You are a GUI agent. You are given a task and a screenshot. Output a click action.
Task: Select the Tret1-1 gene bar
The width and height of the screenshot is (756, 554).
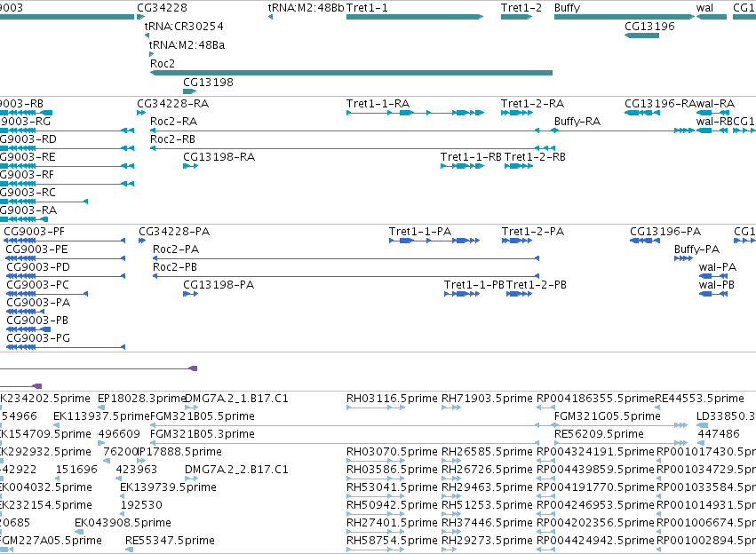(x=415, y=17)
